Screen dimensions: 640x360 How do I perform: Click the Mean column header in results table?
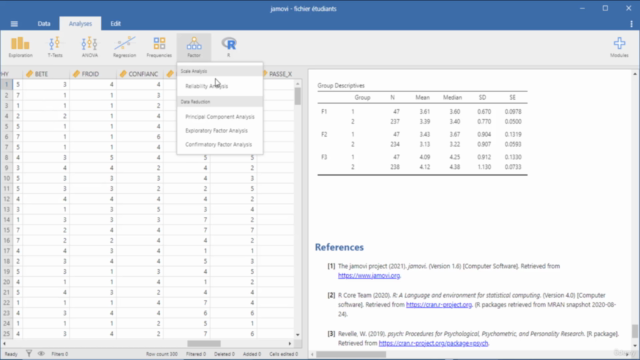click(x=422, y=98)
